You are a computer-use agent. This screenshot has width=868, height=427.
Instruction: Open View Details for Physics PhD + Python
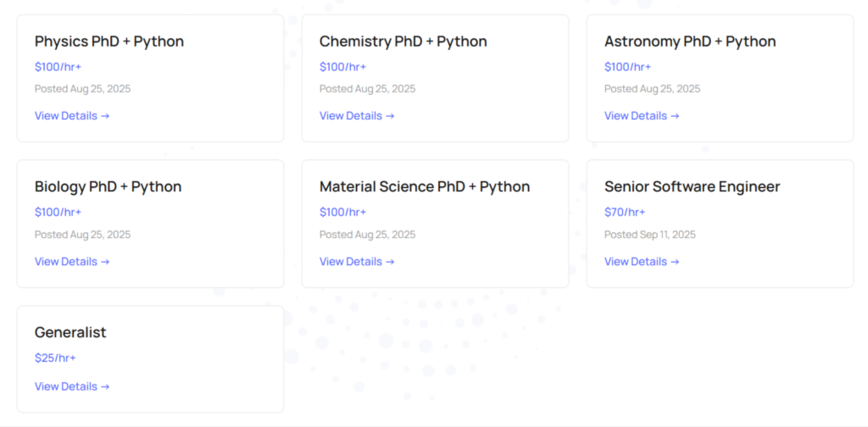(72, 116)
